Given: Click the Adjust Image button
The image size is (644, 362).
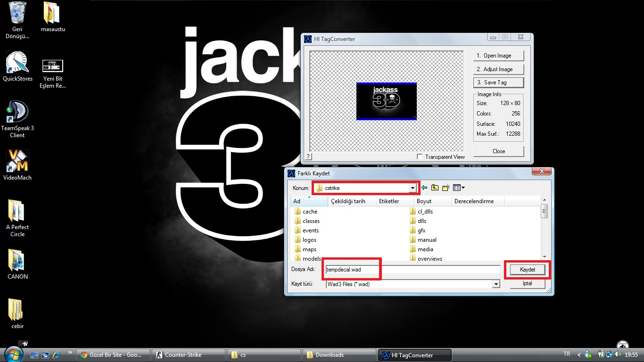Looking at the screenshot, I should click(499, 69).
